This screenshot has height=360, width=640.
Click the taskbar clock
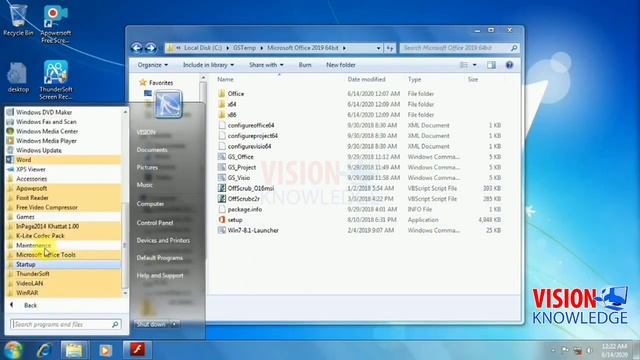pos(614,350)
